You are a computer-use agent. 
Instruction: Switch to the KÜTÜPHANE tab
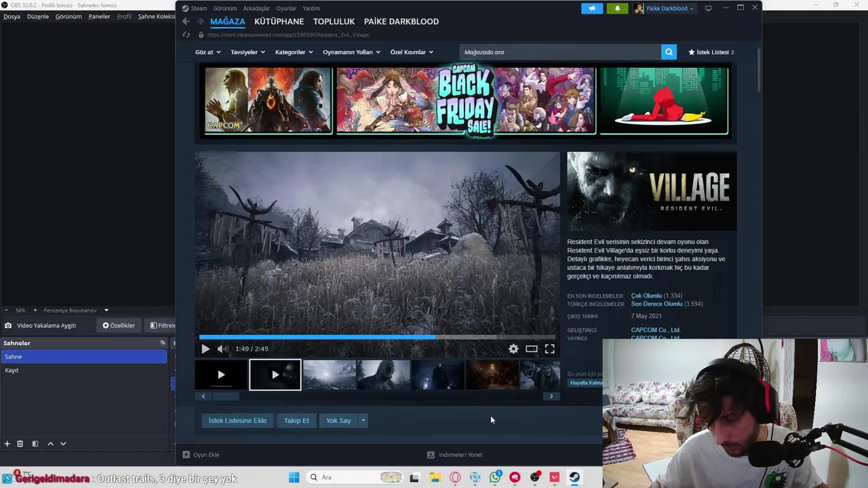point(279,22)
